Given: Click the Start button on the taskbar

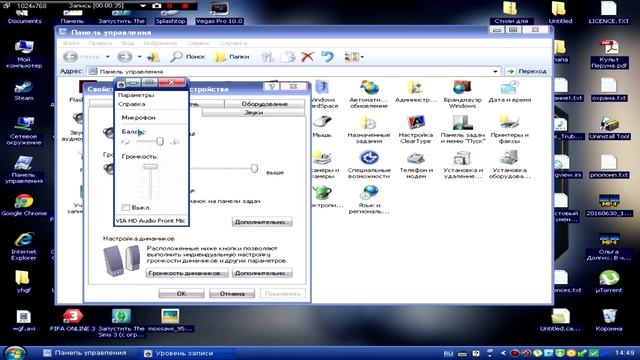Looking at the screenshot, I should 15,353.
